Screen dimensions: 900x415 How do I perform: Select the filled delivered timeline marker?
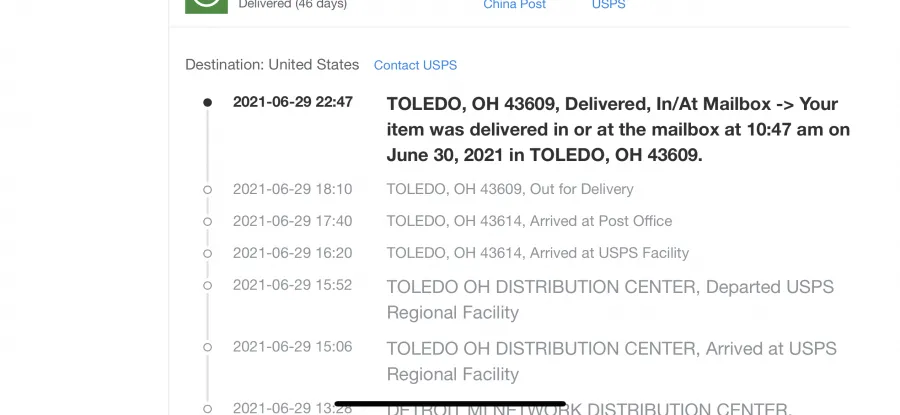click(207, 103)
